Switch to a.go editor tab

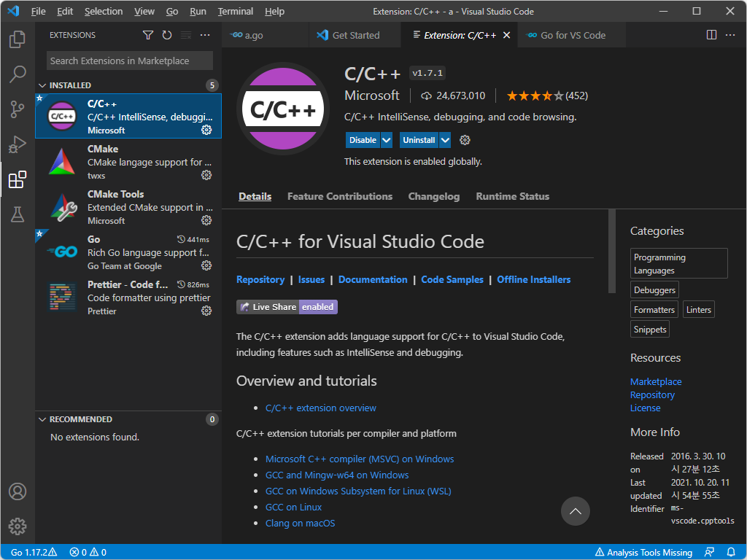(x=265, y=35)
